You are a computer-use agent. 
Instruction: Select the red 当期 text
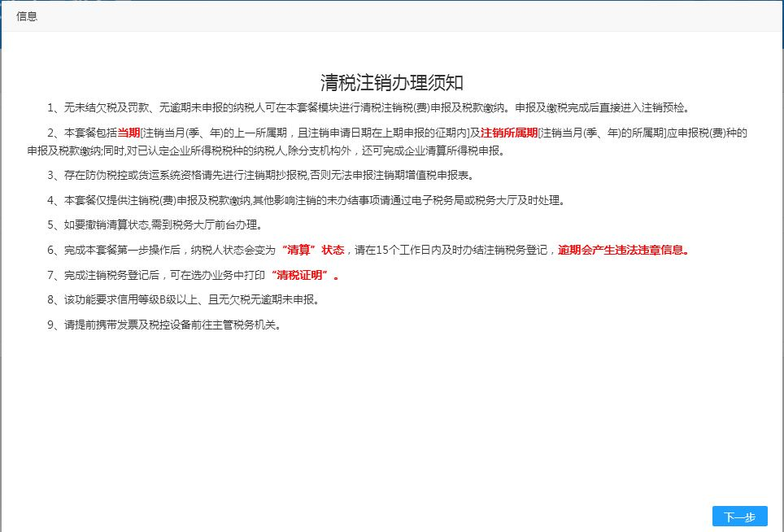click(x=128, y=133)
